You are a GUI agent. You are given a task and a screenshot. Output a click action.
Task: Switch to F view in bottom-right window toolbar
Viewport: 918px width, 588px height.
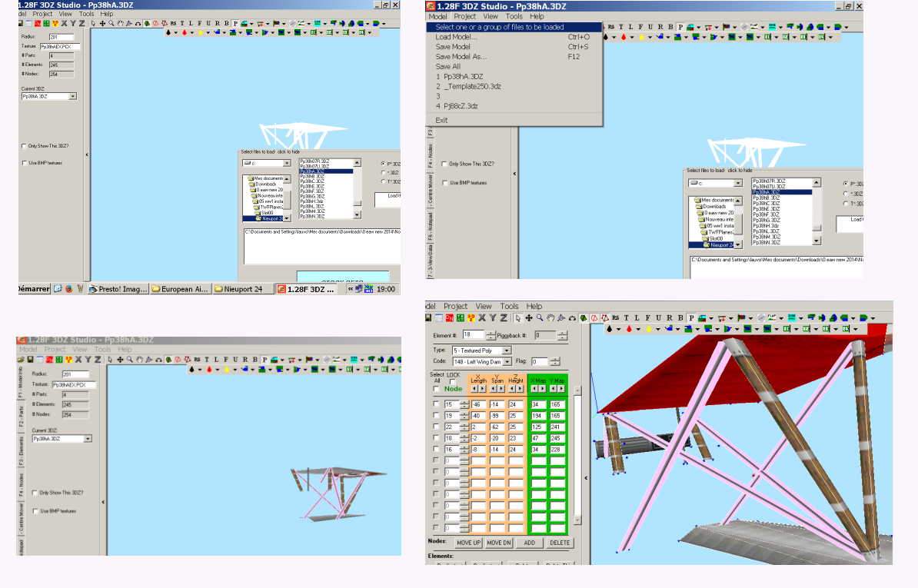click(x=647, y=317)
